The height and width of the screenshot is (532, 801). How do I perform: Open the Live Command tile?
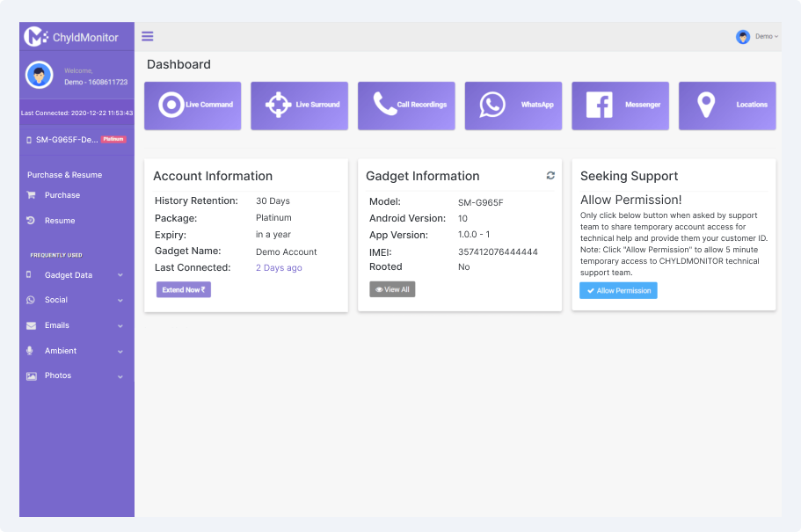[x=193, y=106]
